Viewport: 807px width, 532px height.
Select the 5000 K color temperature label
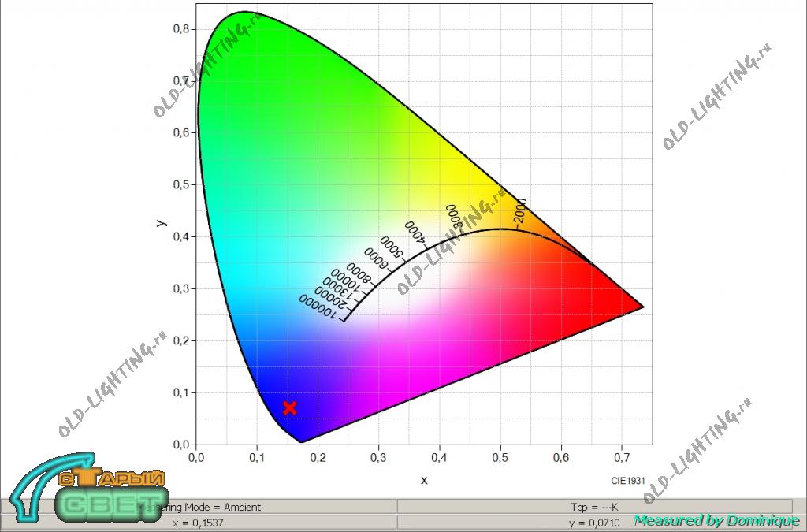click(392, 247)
